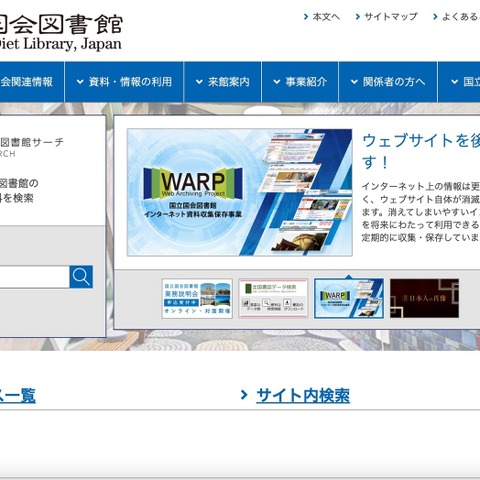
Task: Click the National Diet Library logo
Action: (x=61, y=32)
